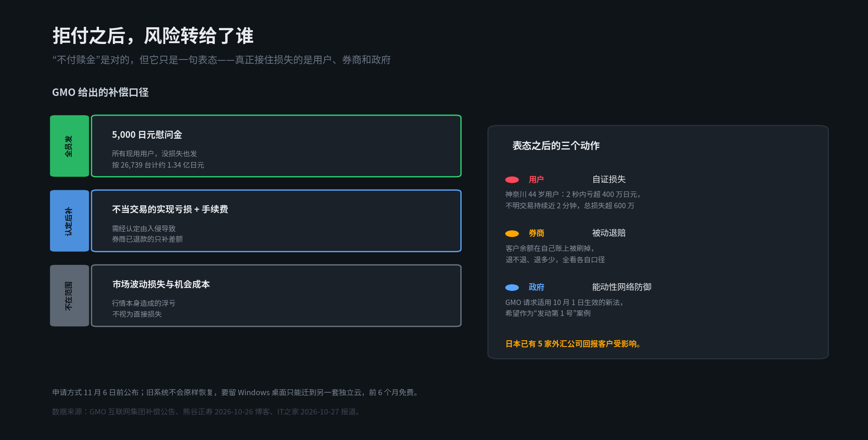The height and width of the screenshot is (440, 868).
Task: Click the footnote starting with 申请方式 11 月 6 日前公布
Action: (x=236, y=393)
